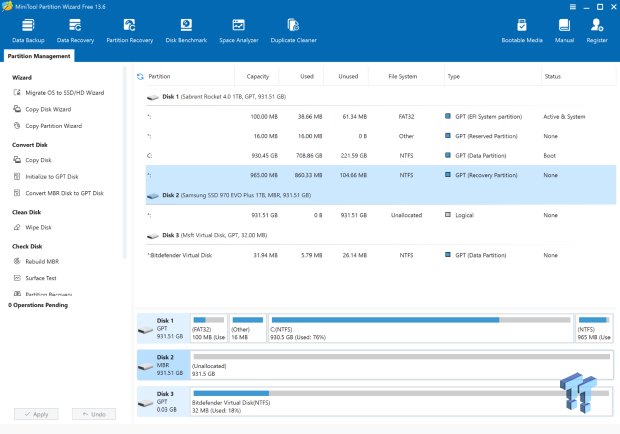Click the NTFS 965 MB block in disk map

click(594, 328)
